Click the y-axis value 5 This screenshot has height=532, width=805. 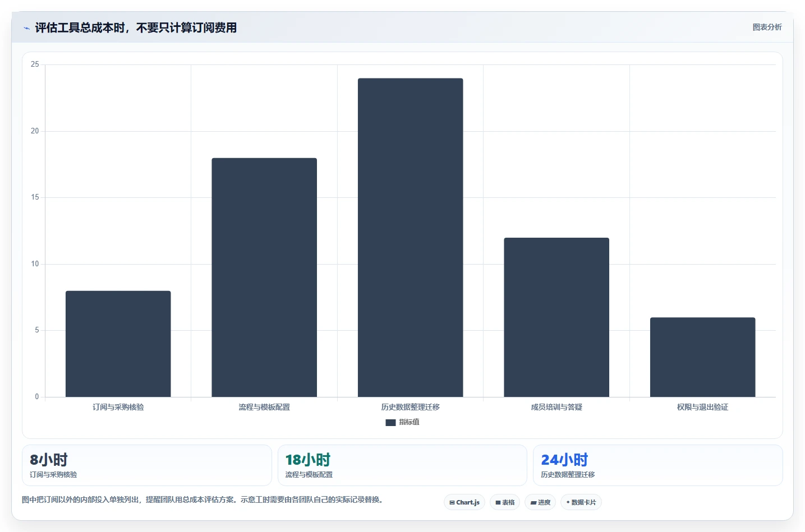pos(37,330)
